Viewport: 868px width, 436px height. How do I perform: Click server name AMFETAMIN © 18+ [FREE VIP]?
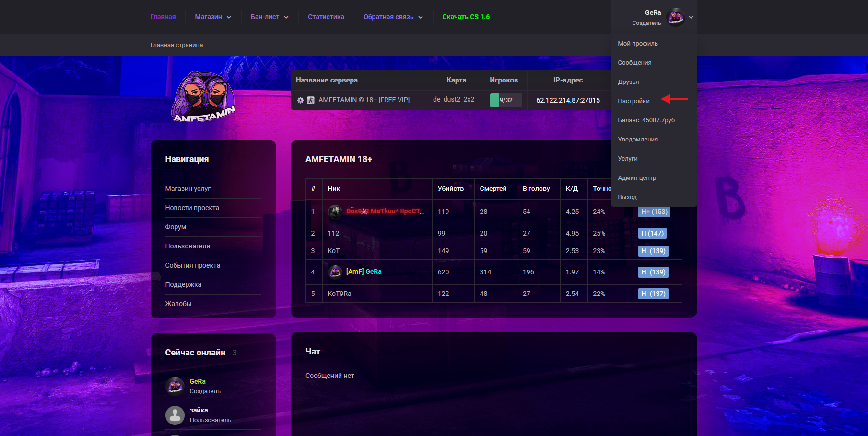click(364, 100)
